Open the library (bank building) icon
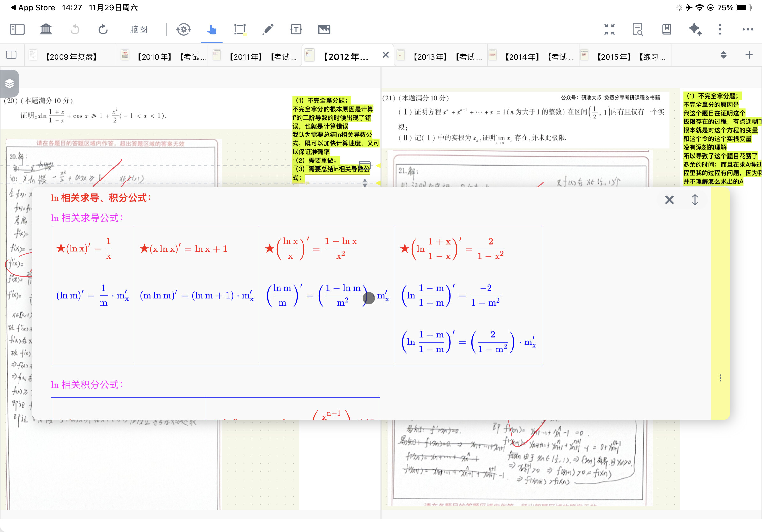The width and height of the screenshot is (762, 532). [46, 29]
